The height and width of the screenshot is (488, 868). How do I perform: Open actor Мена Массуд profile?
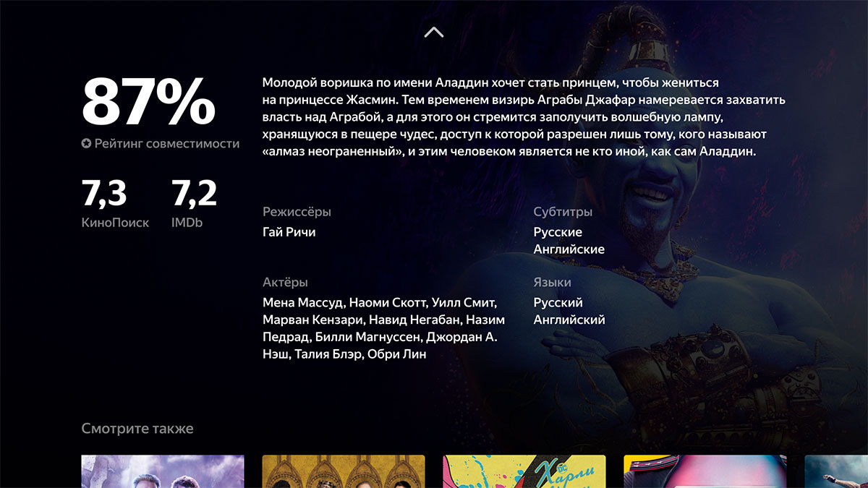[x=304, y=302]
